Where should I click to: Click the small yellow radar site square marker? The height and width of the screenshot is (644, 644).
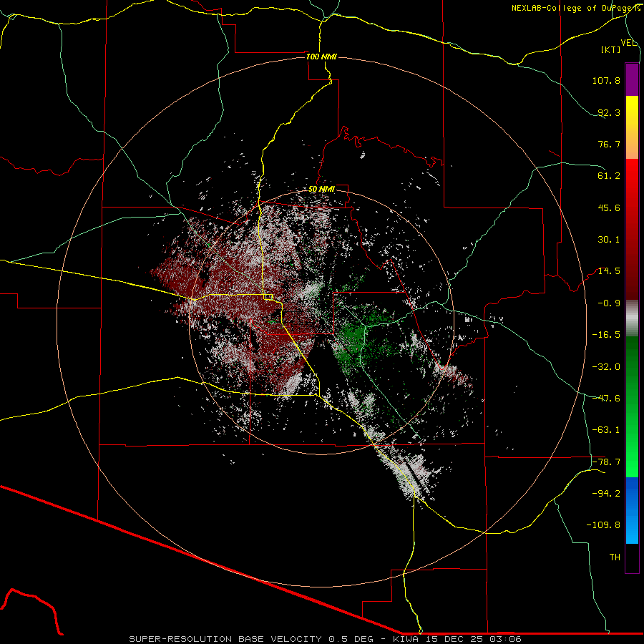268,297
